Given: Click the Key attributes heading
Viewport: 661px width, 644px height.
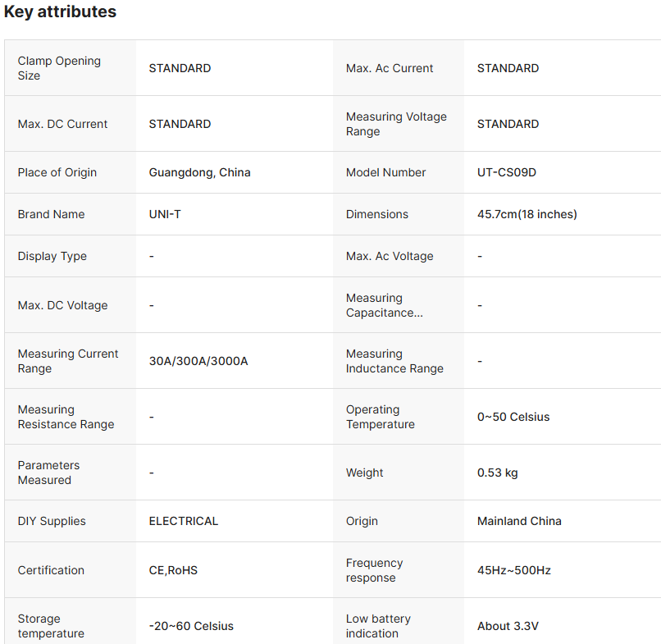Looking at the screenshot, I should coord(60,12).
